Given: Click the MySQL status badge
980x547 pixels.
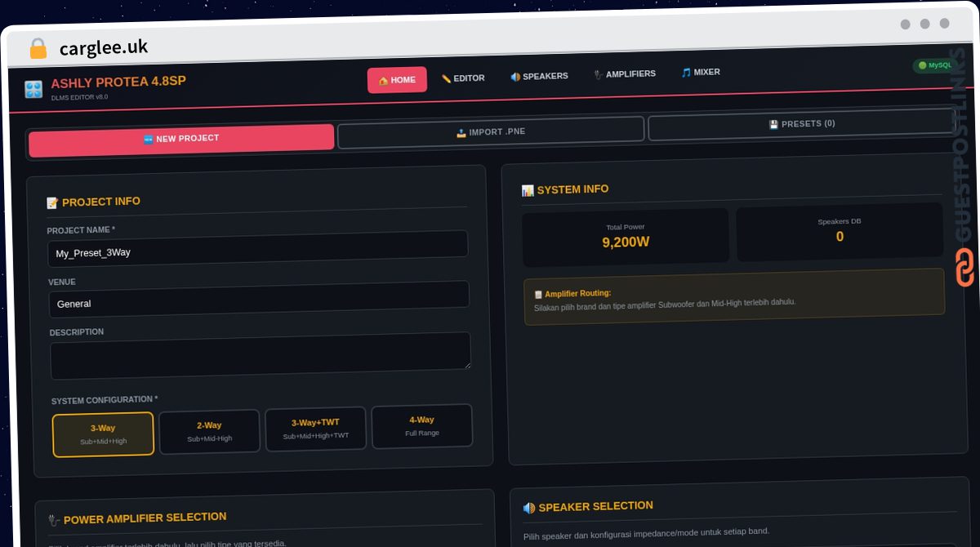Looking at the screenshot, I should (x=934, y=65).
